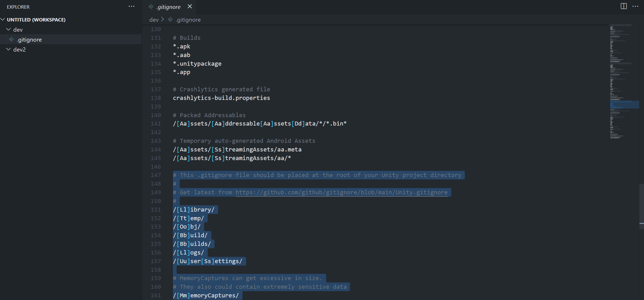Open the GitHub Unity.gitignore URL link
Viewport: 644px width, 300px height.
pos(341,193)
